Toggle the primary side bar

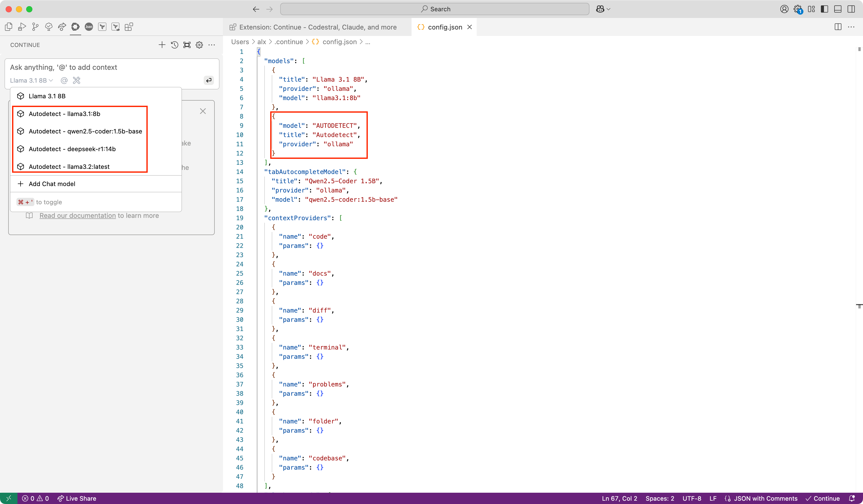click(x=825, y=9)
